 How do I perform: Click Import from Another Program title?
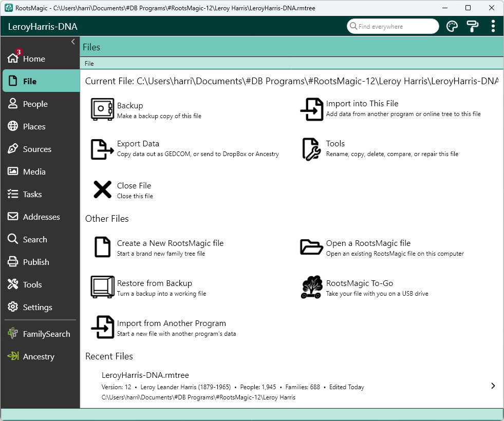[x=171, y=323]
